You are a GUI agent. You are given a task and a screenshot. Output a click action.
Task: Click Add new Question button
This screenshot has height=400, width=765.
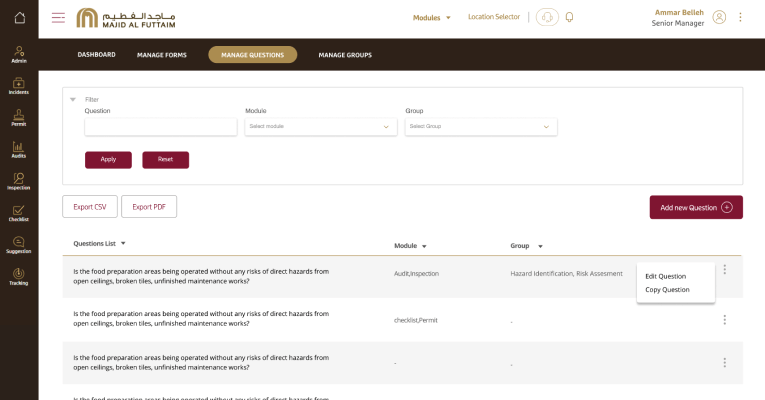(x=695, y=207)
